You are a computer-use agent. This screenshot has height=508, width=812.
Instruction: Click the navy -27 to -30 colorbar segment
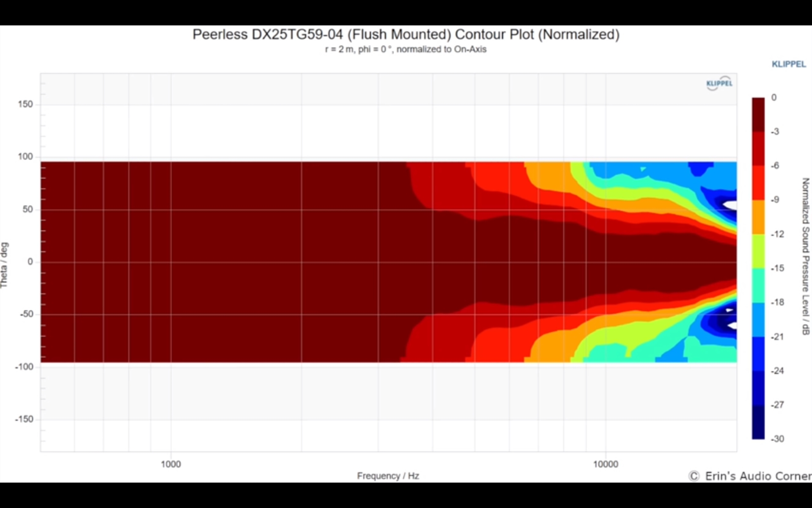coord(758,422)
